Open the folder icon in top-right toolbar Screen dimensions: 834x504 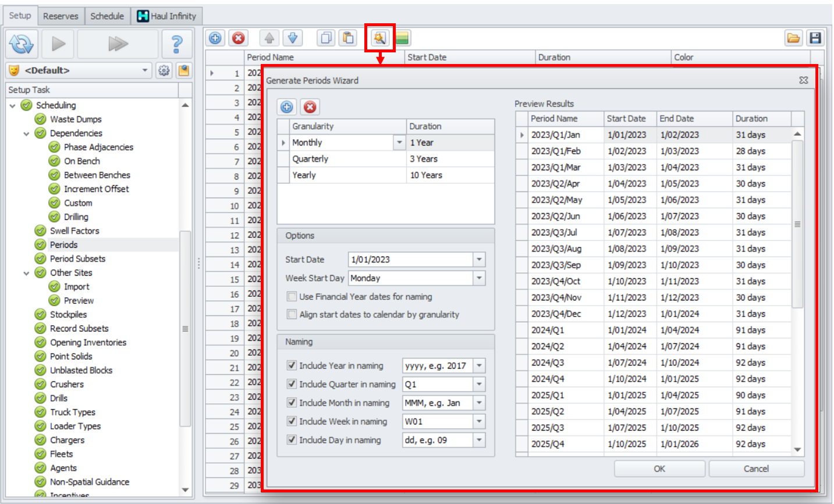[x=793, y=38]
